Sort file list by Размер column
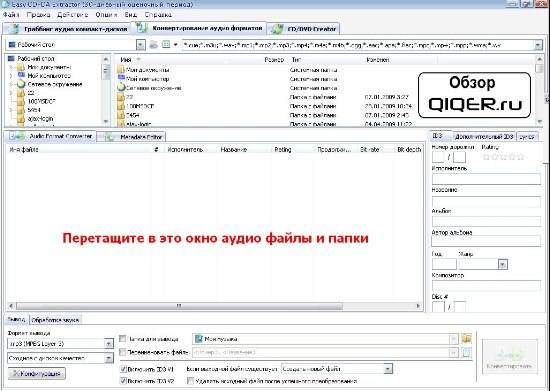Image resolution: width=550 pixels, height=391 pixels. tap(274, 60)
